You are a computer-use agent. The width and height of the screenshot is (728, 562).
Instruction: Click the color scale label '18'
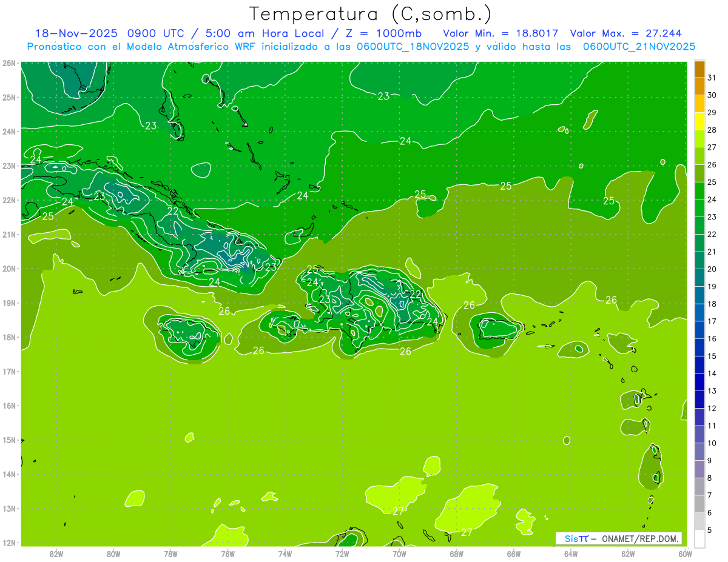point(712,304)
